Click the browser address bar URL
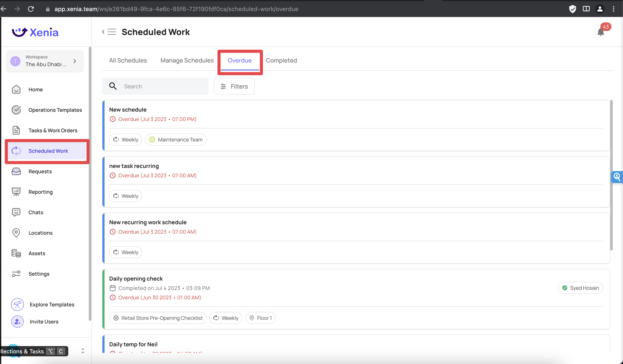 pos(176,9)
